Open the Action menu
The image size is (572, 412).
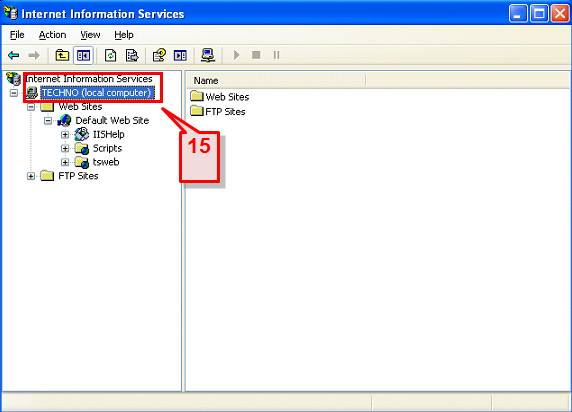[x=53, y=35]
